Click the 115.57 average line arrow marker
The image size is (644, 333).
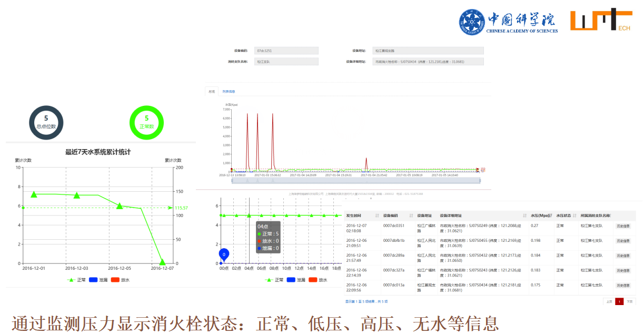(170, 208)
